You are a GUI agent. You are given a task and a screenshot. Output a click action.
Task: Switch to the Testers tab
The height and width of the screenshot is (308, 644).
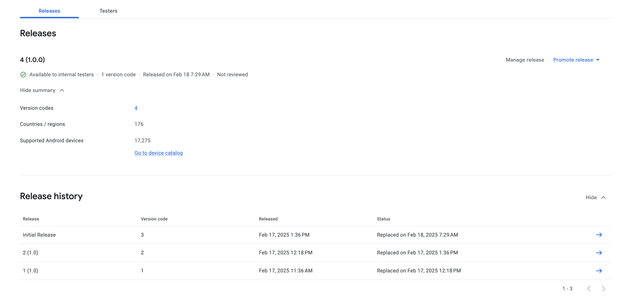(x=108, y=11)
